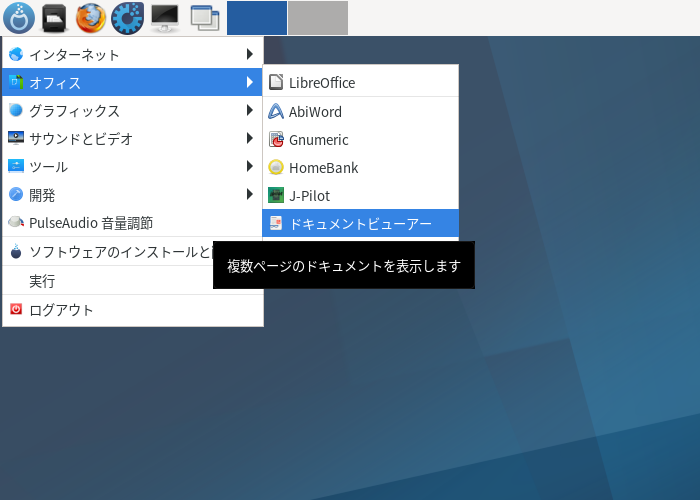Click the ツール category icon
700x500 pixels.
tap(16, 166)
